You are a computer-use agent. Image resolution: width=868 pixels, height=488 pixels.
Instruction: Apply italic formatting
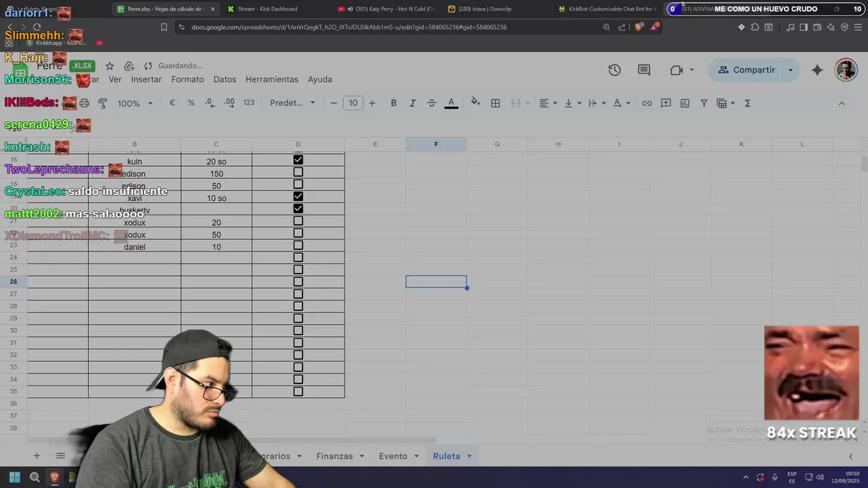412,103
